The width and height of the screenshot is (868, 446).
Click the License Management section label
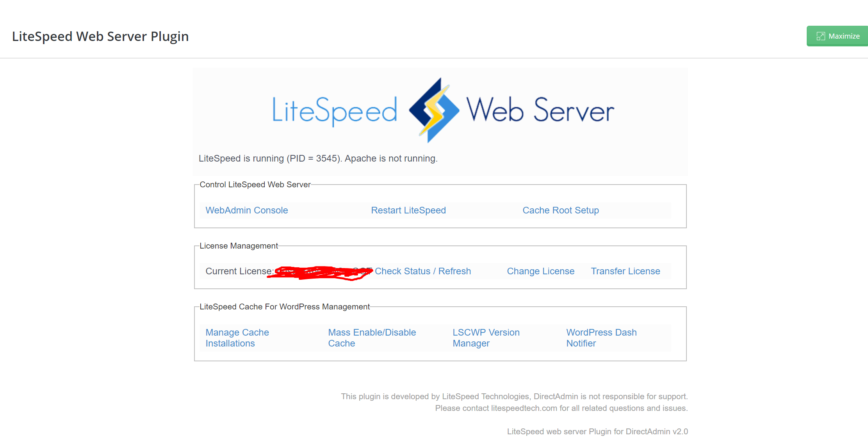(x=239, y=246)
